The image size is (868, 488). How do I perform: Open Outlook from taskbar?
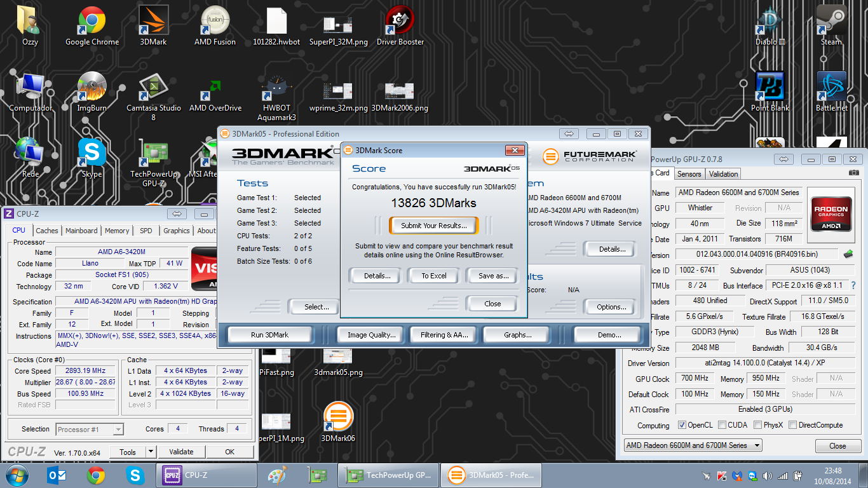click(56, 475)
